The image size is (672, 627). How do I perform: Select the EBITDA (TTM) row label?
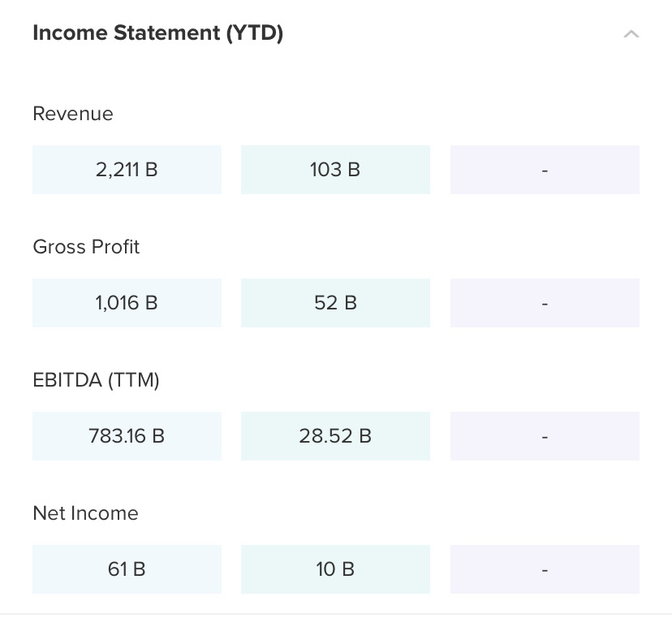tap(96, 380)
